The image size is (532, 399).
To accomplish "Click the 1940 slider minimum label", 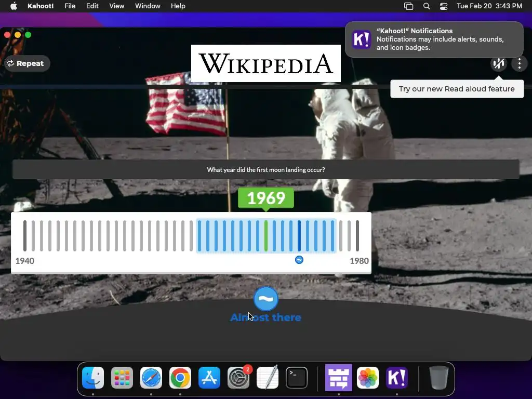I will (x=25, y=261).
